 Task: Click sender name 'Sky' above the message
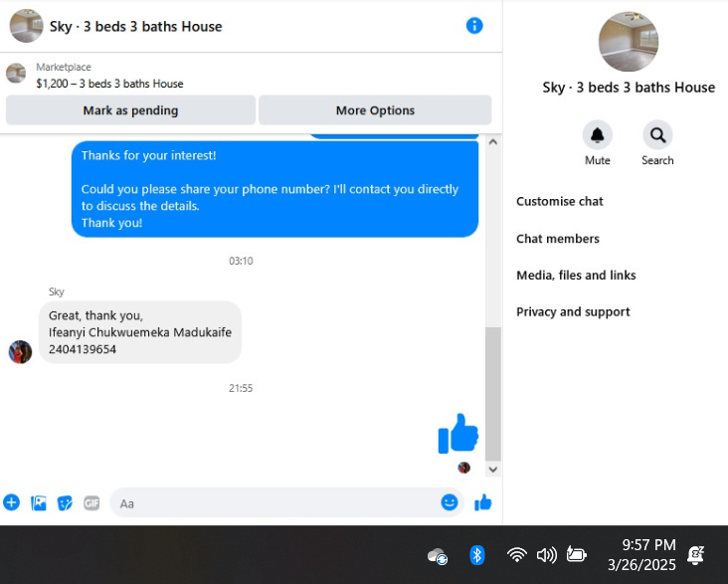point(56,292)
